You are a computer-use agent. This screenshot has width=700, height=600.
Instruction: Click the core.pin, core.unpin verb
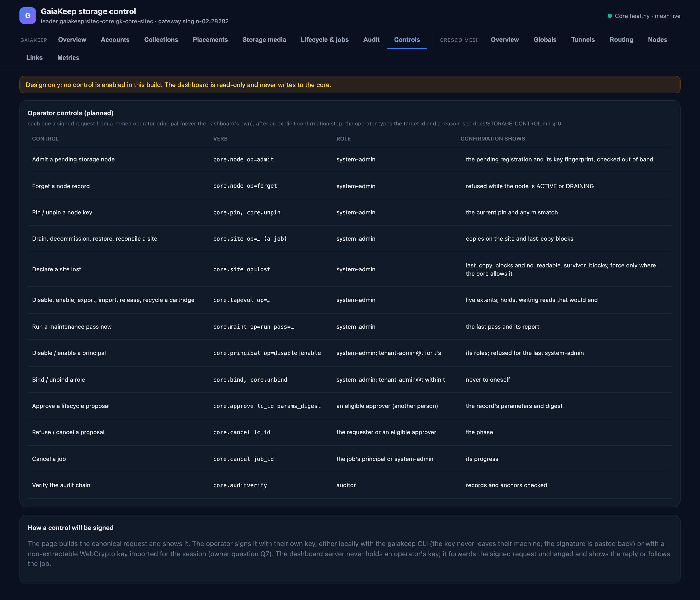click(247, 212)
